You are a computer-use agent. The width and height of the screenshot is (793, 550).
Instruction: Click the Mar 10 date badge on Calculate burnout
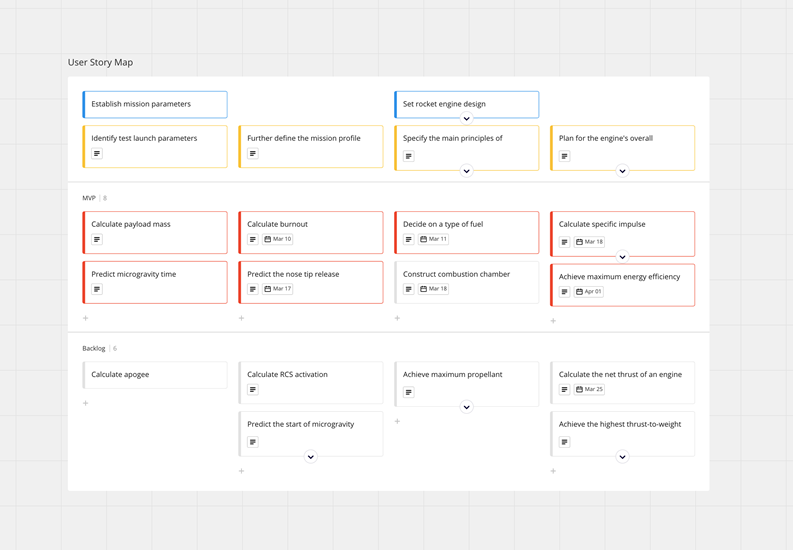click(x=277, y=240)
